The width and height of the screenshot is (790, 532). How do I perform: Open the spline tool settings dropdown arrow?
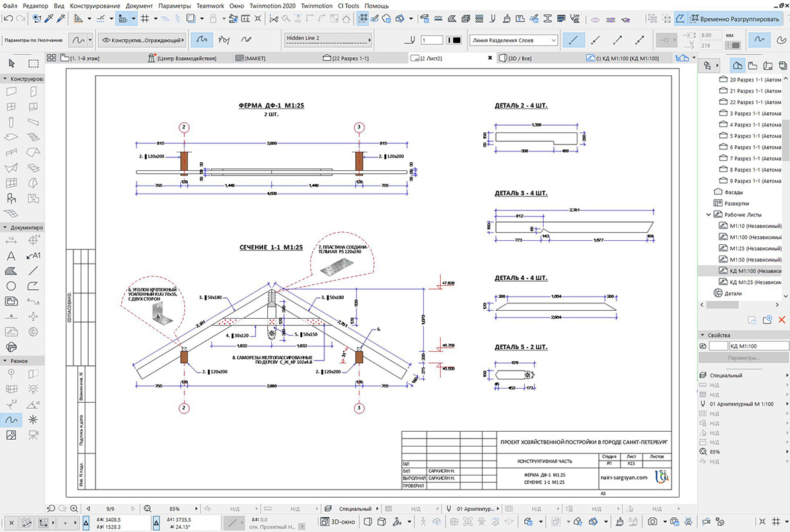click(x=89, y=40)
